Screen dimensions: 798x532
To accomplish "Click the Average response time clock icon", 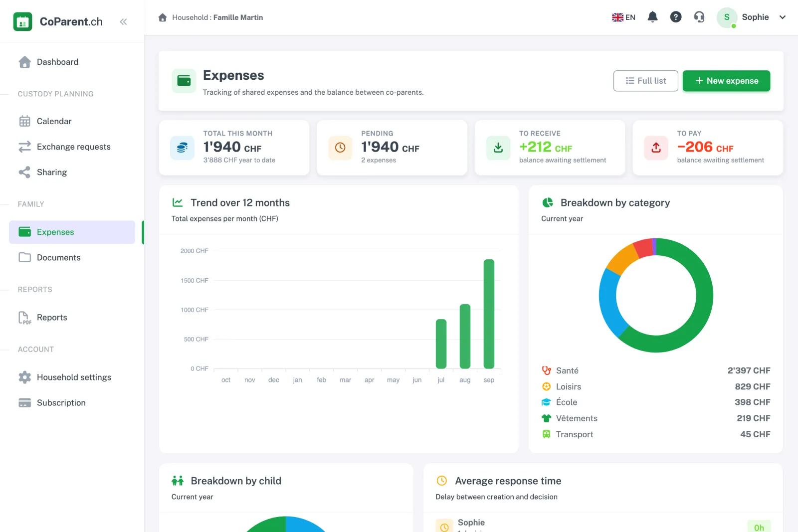I will [442, 481].
